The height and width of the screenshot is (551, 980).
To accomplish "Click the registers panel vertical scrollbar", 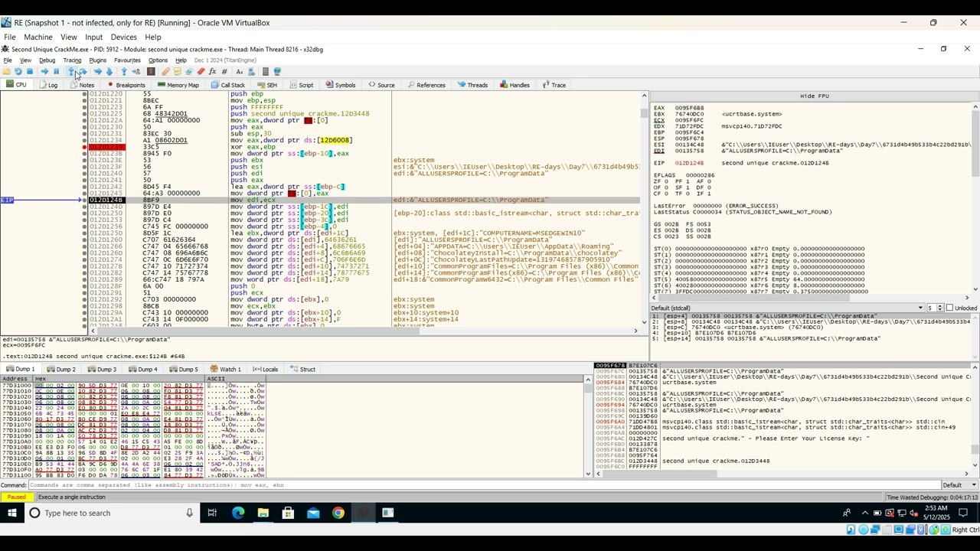I will [x=975, y=199].
